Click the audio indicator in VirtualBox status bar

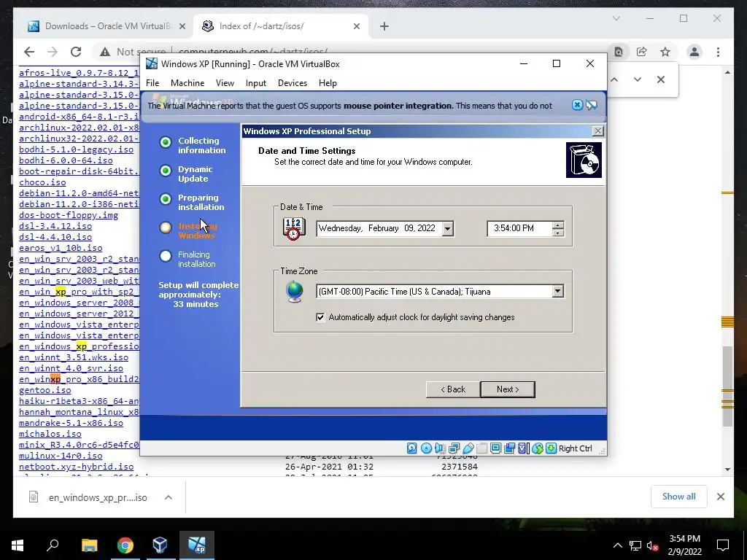(x=440, y=448)
